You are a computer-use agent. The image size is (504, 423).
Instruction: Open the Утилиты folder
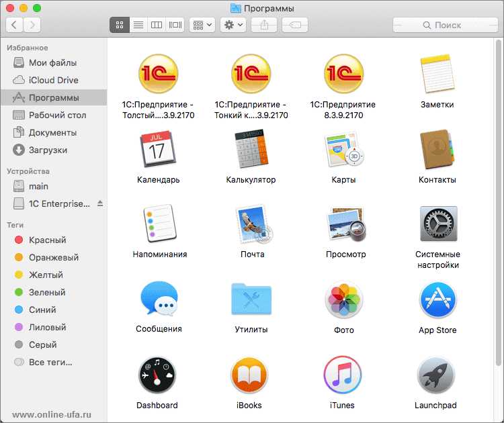(251, 299)
